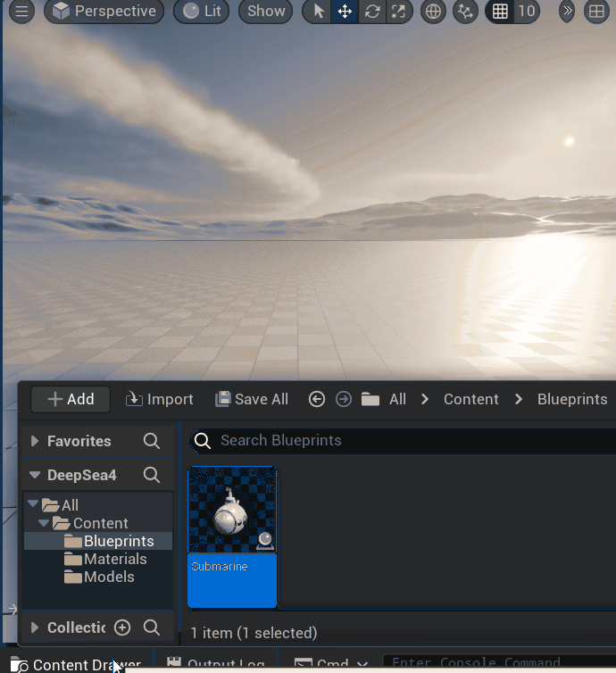Collapse the DeepSea4 project tree

tap(36, 475)
